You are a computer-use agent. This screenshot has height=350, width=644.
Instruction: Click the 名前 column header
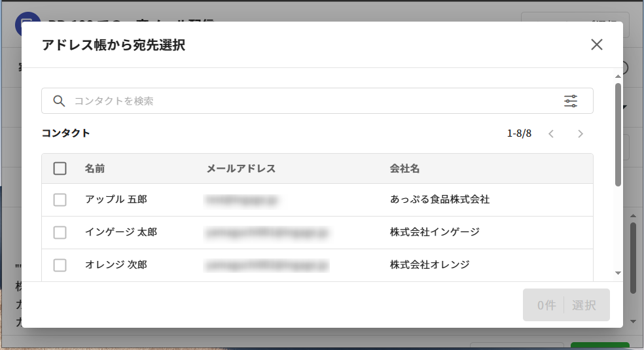point(95,169)
